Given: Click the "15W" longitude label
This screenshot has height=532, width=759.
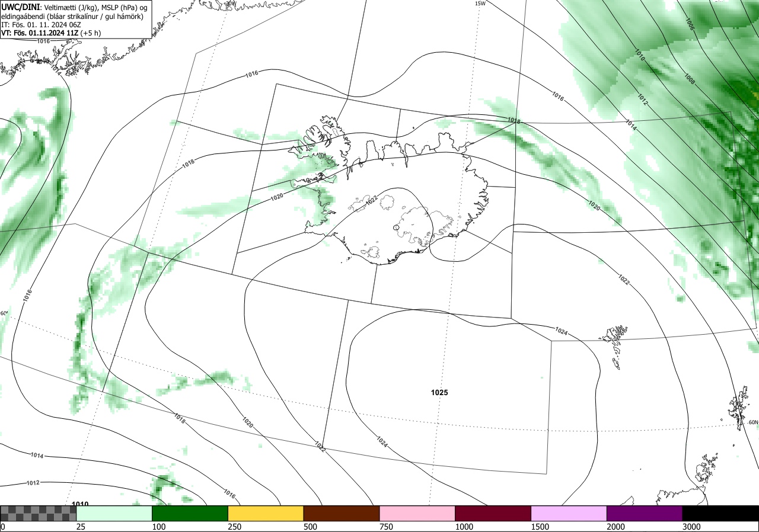Looking at the screenshot, I should (x=480, y=4).
